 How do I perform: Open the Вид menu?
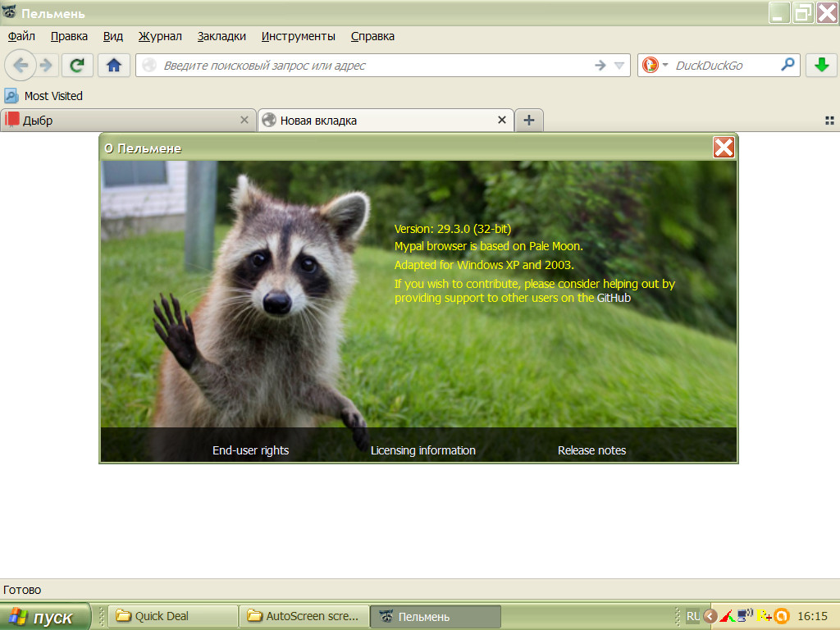[x=113, y=36]
